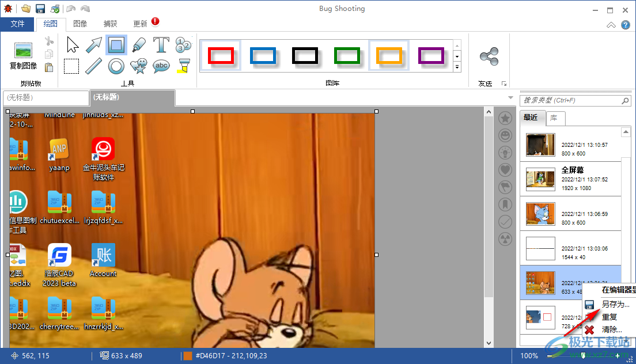Click the scissors cut icon
Image resolution: width=636 pixels, height=364 pixels.
click(49, 41)
